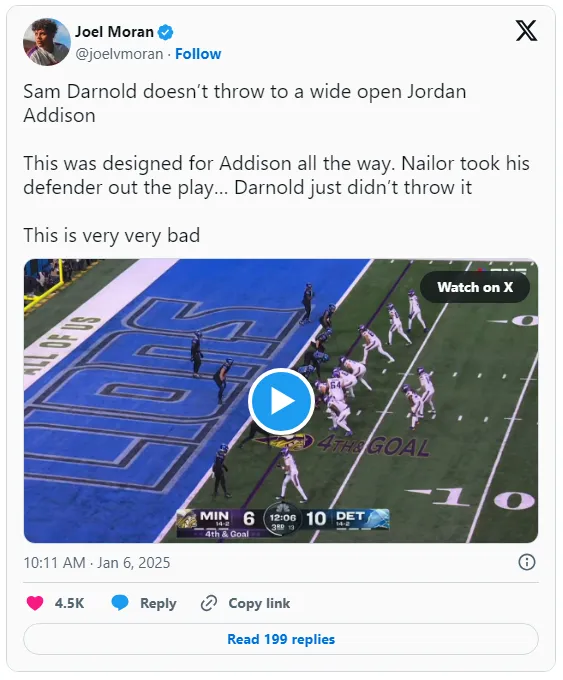Image resolution: width=563 pixels, height=680 pixels.
Task: Click the reply speech bubble icon
Action: [x=120, y=603]
